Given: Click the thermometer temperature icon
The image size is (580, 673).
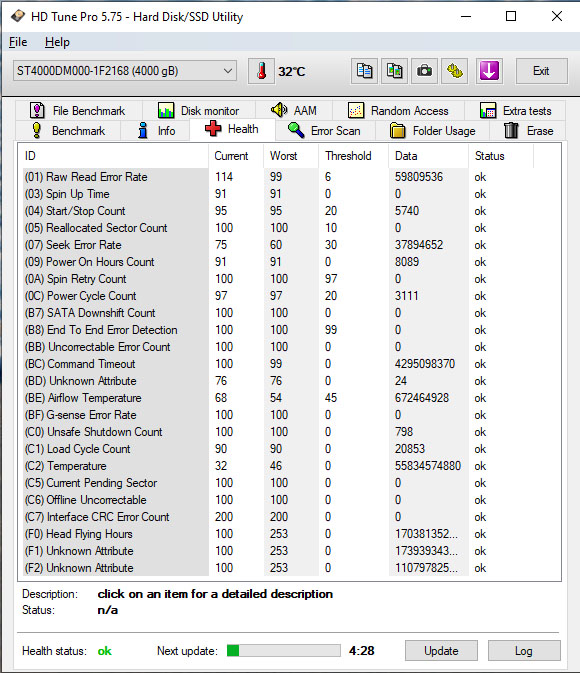Looking at the screenshot, I should [x=261, y=71].
